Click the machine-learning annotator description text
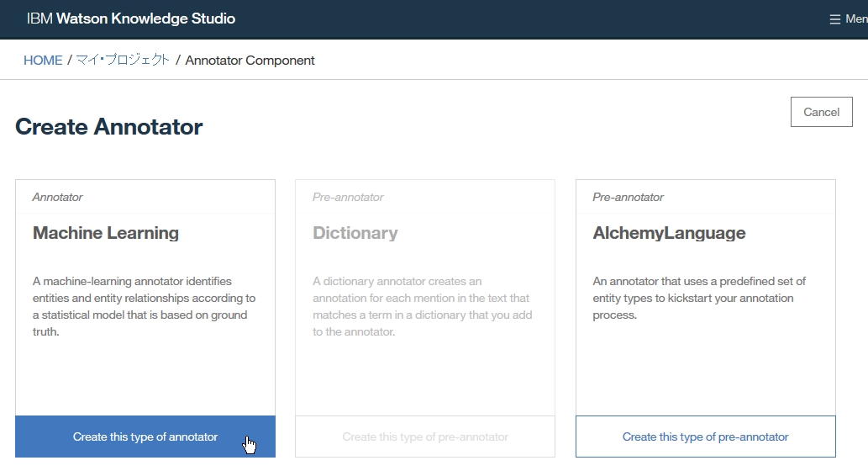 [x=144, y=306]
